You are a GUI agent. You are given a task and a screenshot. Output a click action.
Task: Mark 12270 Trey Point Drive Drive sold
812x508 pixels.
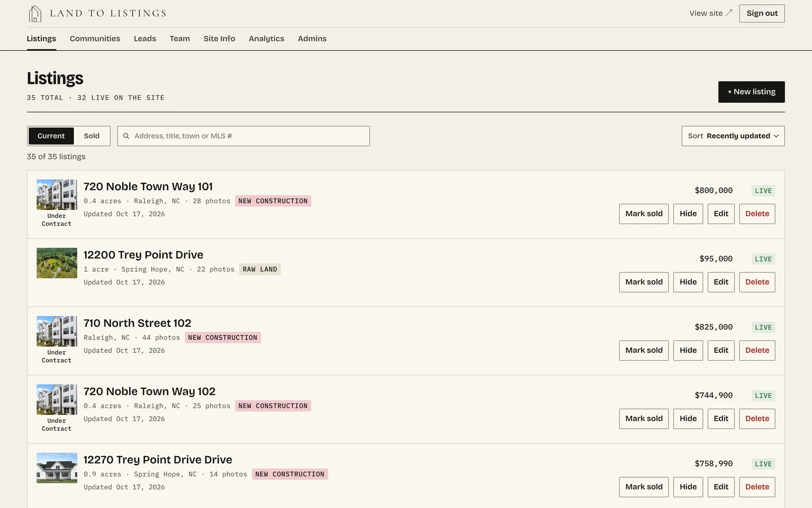pos(644,487)
